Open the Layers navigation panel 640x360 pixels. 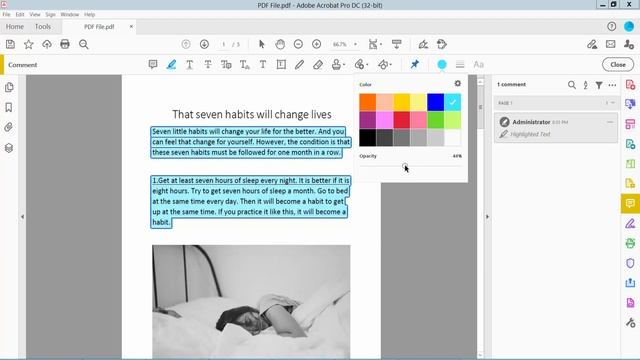click(9, 147)
